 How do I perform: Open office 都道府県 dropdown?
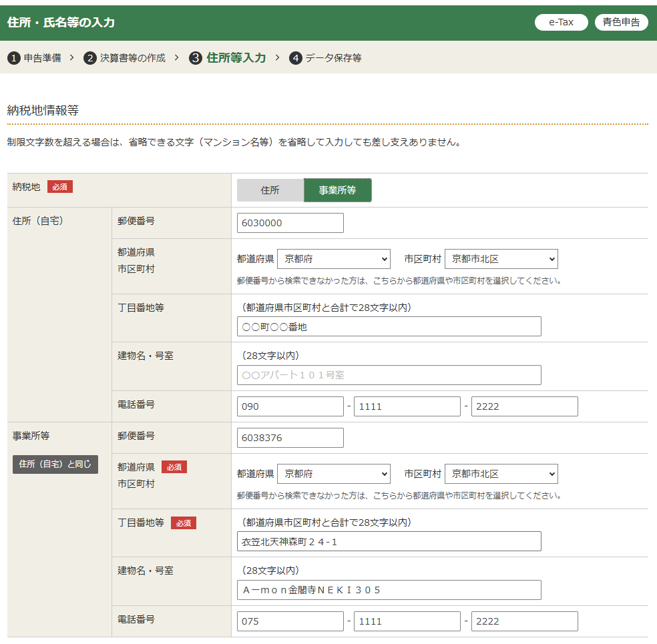(333, 474)
